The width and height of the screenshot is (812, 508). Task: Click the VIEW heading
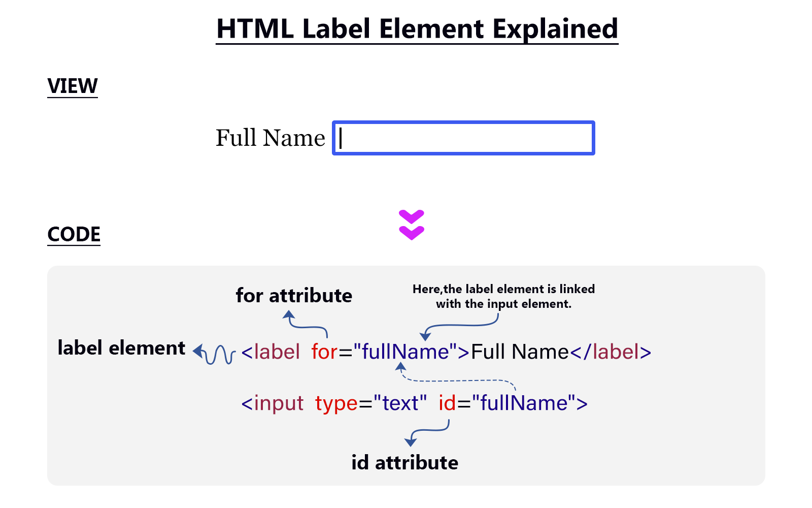[73, 86]
